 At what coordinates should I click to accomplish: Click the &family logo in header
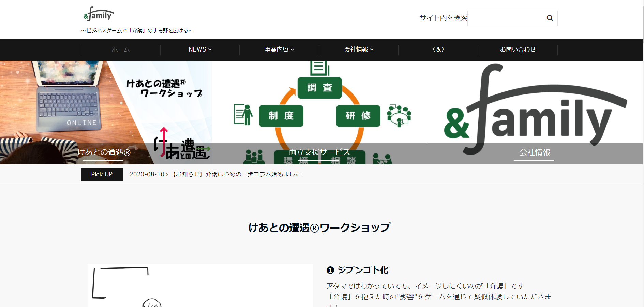[x=99, y=14]
